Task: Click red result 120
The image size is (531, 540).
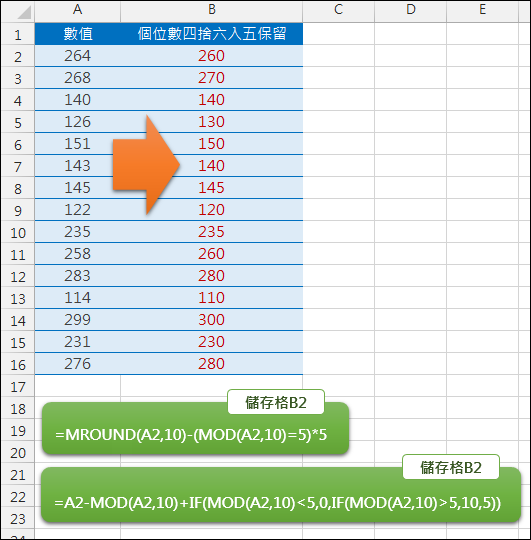Action: (211, 210)
